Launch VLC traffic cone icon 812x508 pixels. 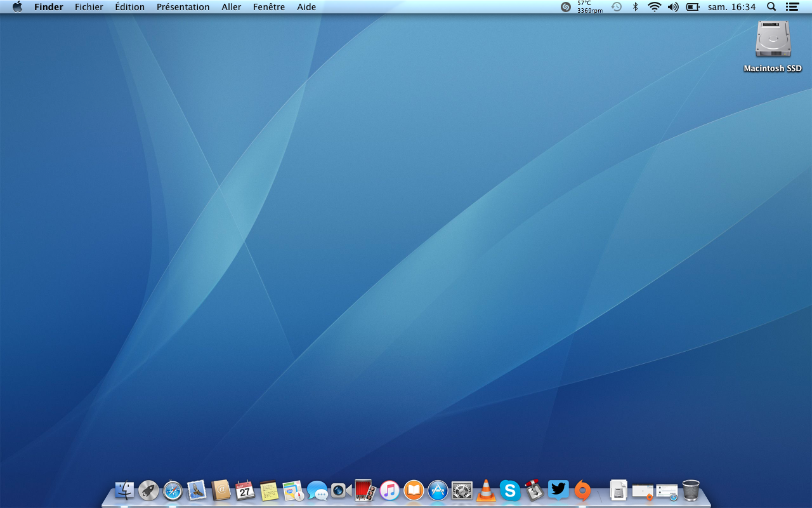[x=486, y=490]
